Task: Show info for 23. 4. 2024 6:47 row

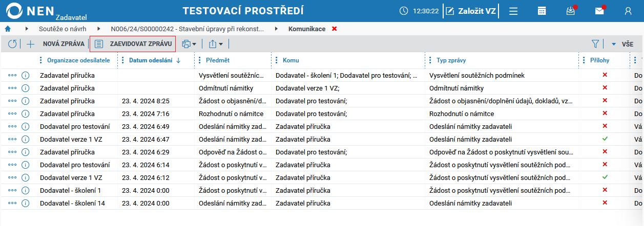Action: [x=26, y=139]
